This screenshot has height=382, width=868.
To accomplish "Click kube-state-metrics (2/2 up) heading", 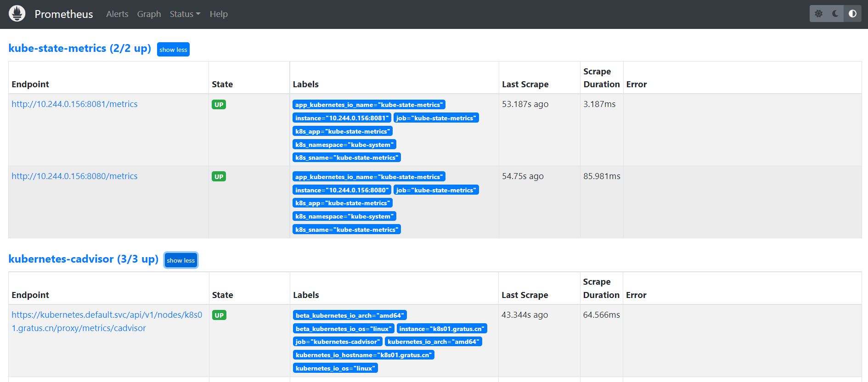I will coord(80,48).
